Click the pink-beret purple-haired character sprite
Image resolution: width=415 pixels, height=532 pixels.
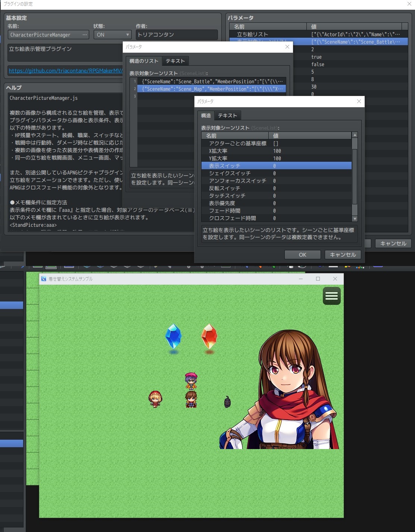pyautogui.click(x=191, y=380)
